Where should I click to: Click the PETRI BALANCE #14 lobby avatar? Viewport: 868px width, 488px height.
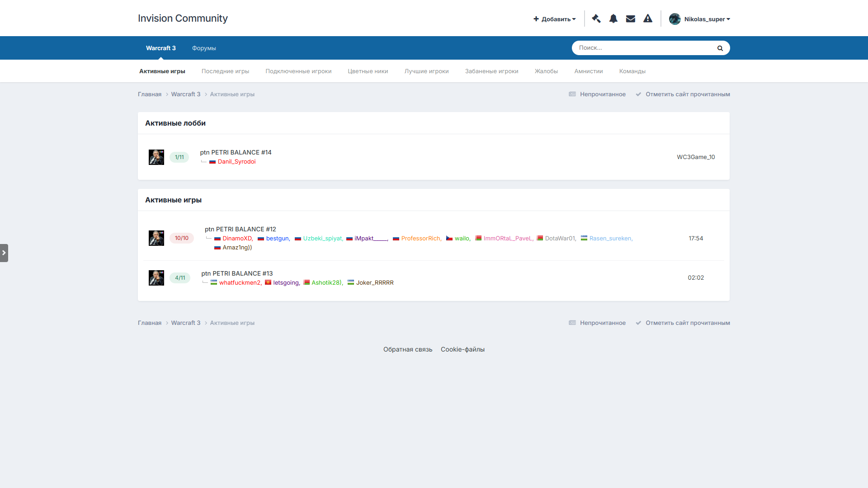point(156,157)
